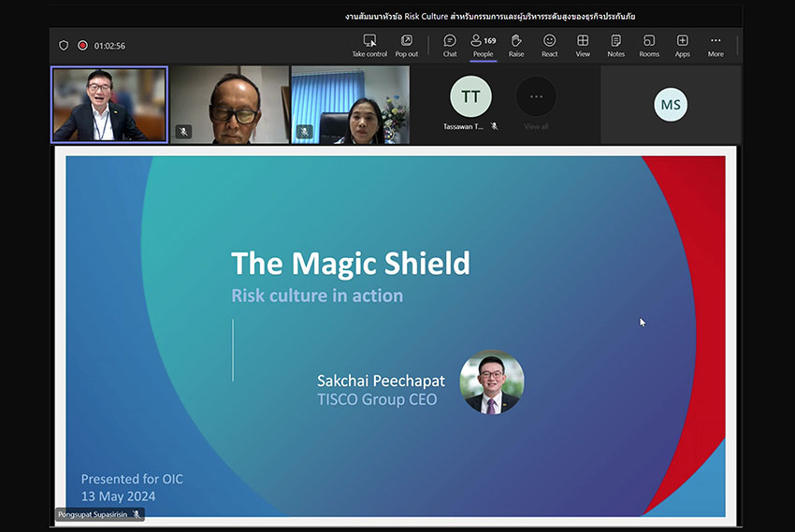Open the Apps menu
Image resolution: width=795 pixels, height=532 pixels.
tap(683, 45)
